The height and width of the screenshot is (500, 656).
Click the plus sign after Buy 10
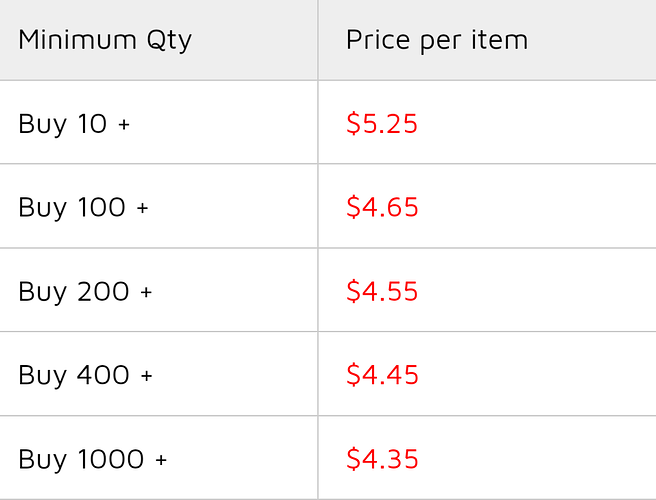point(124,124)
